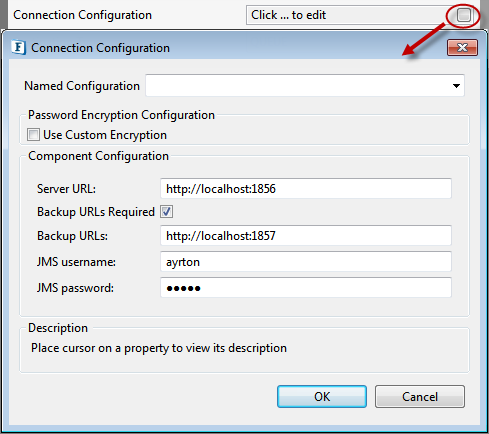
Task: Click the Fiorano F icon in the dialog title bar
Action: (18, 47)
